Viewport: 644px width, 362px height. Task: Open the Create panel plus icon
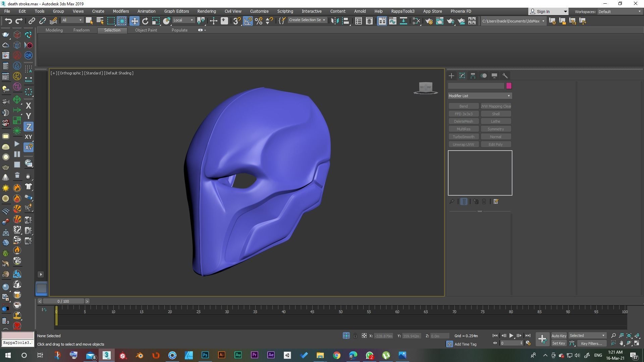[x=451, y=76]
